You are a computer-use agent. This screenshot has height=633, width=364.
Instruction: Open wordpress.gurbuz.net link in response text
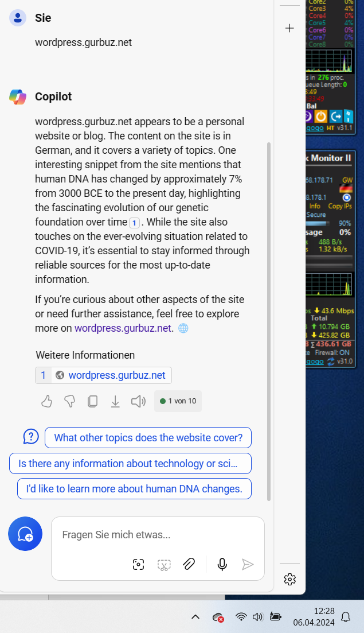tap(123, 328)
